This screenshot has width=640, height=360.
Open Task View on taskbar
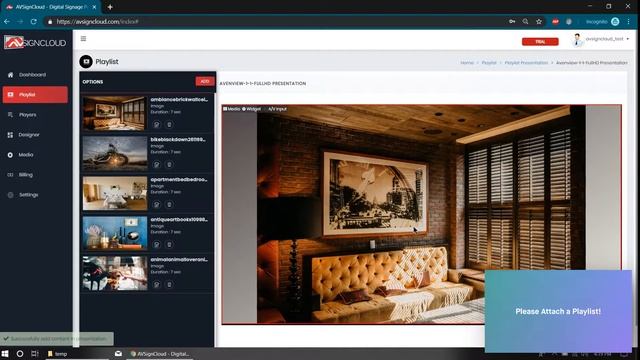(35, 354)
